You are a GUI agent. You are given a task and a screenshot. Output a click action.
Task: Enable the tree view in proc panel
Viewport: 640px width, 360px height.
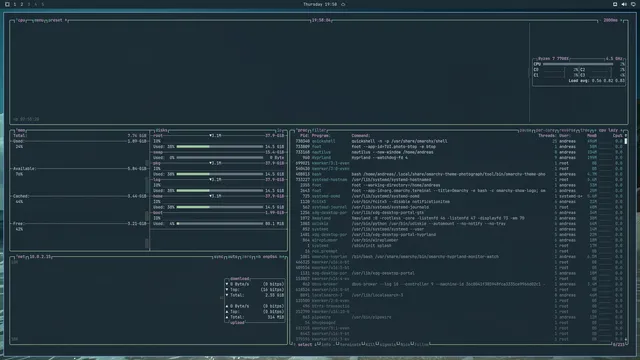585,130
